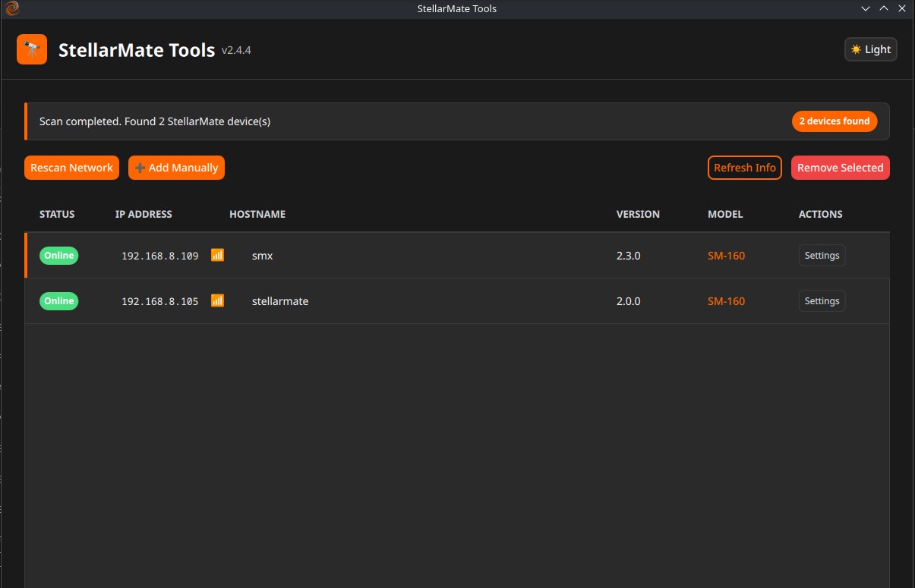Switch theme with the Light toggle

point(870,49)
